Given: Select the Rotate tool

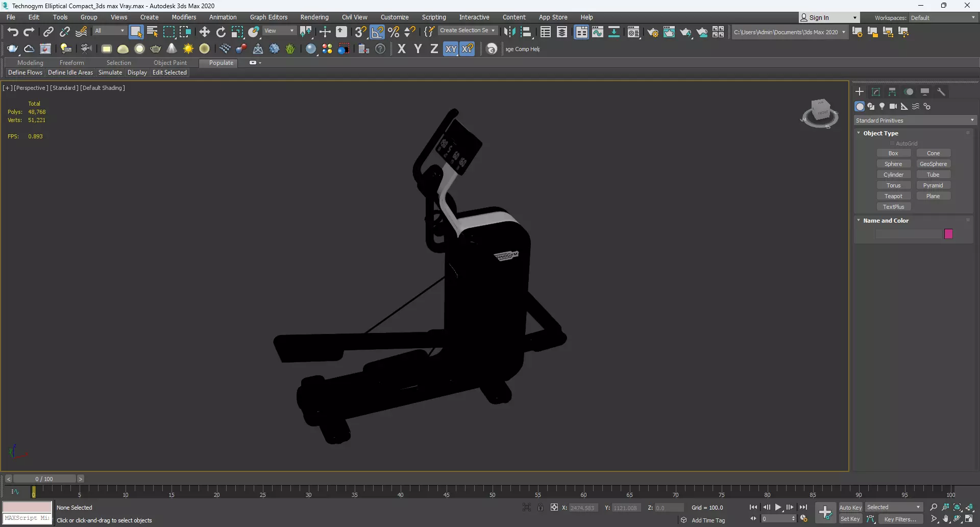Looking at the screenshot, I should click(x=221, y=32).
